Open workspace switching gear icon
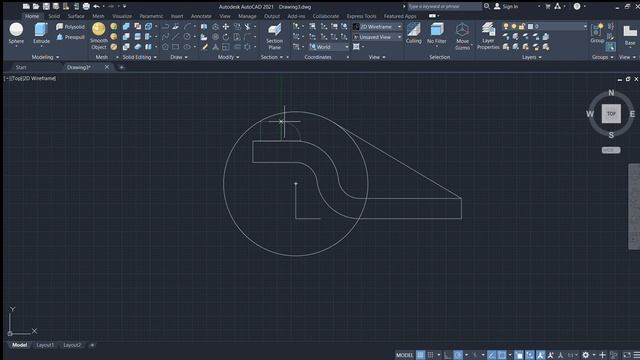The image size is (640, 360). pos(586,355)
